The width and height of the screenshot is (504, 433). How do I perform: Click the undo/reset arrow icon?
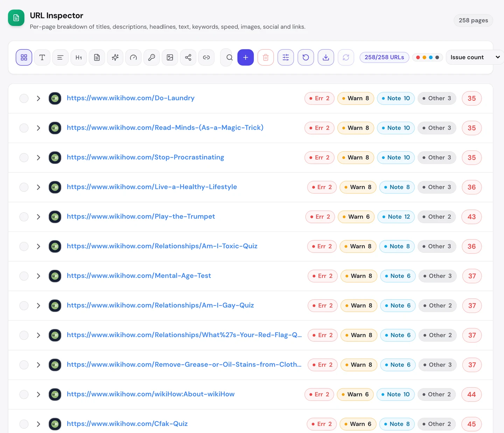pyautogui.click(x=306, y=57)
